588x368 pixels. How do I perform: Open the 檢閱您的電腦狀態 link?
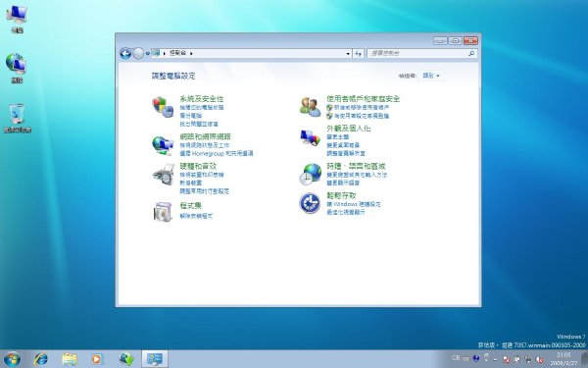point(202,107)
